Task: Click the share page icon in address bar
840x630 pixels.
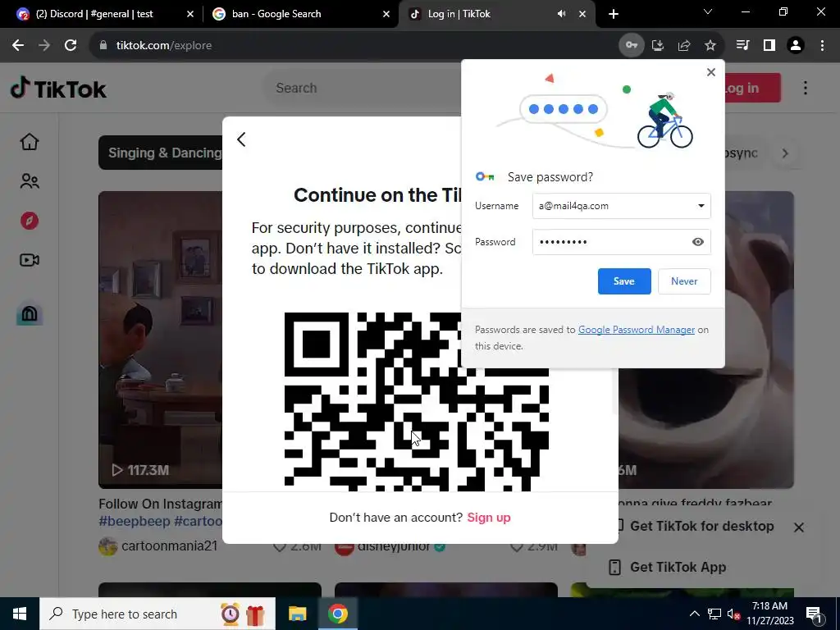Action: click(684, 46)
